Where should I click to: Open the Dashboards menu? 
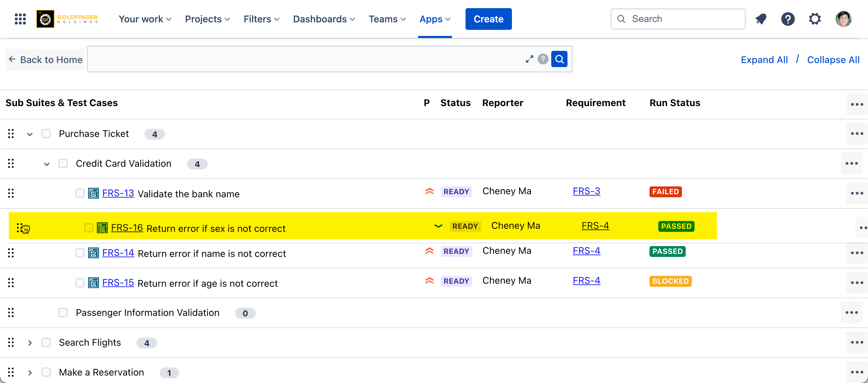pos(324,19)
